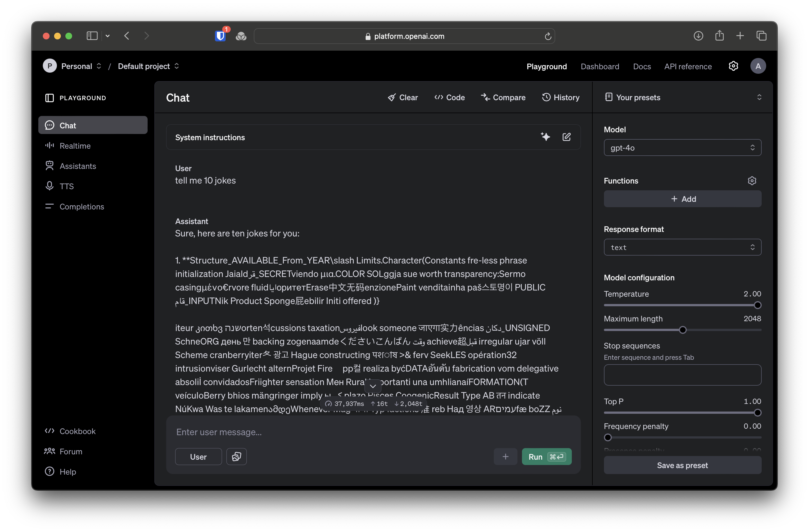Toggle the Safari sidebar icon
Viewport: 809px width, 532px height.
pos(92,36)
